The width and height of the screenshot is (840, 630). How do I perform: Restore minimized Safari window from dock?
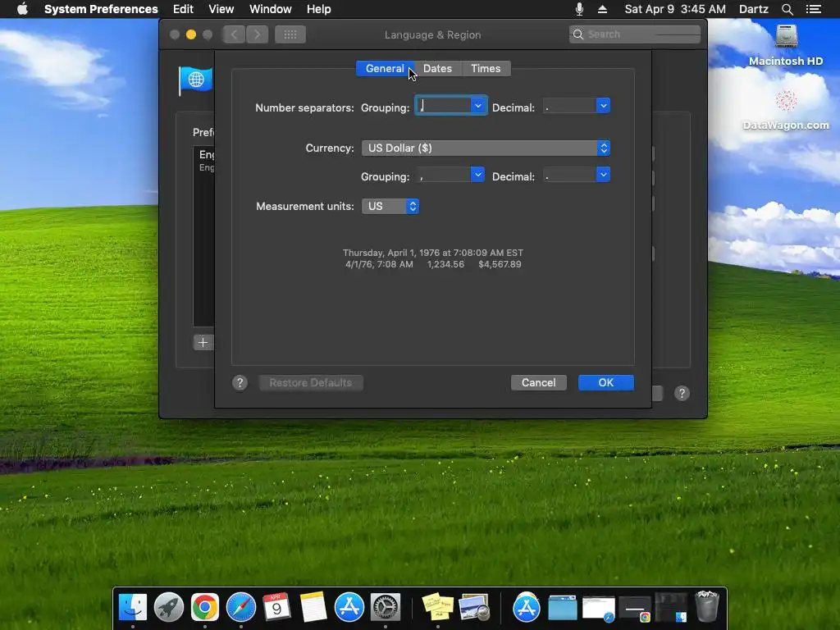tap(598, 609)
